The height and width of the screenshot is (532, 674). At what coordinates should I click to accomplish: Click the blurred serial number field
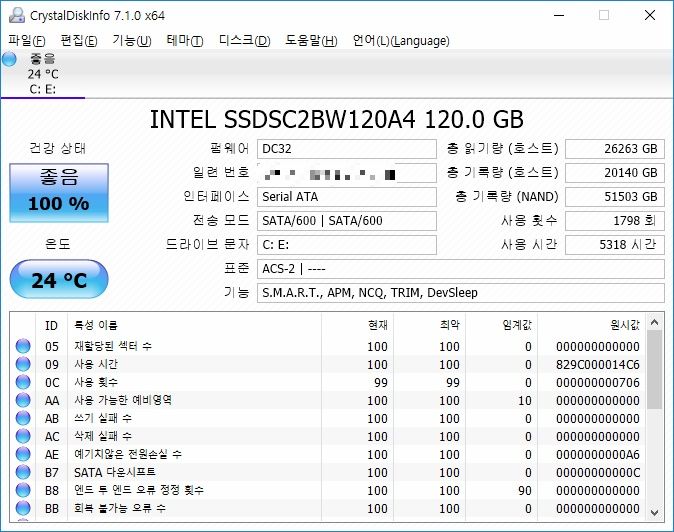(347, 173)
